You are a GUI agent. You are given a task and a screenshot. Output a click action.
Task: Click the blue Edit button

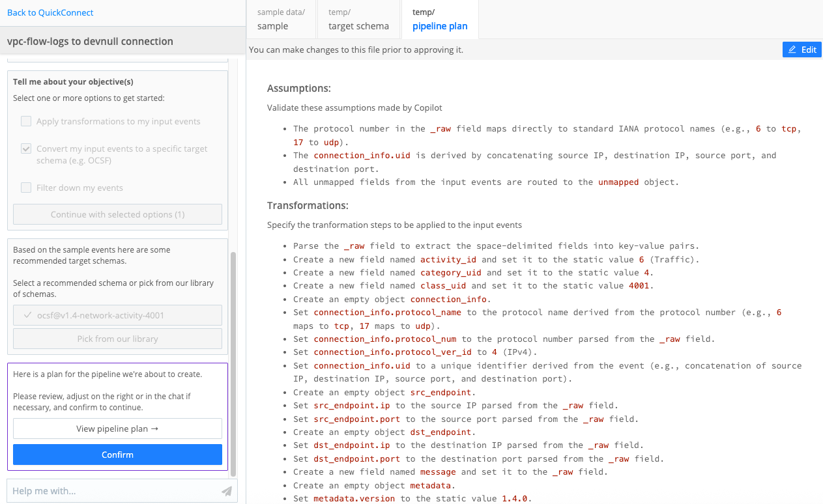coord(801,49)
